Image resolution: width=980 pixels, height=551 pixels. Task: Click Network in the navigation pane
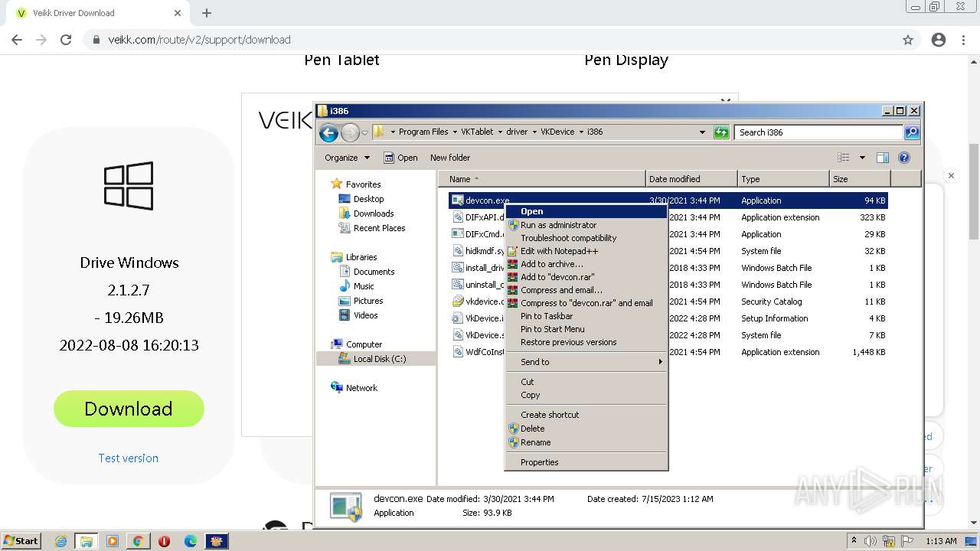[x=361, y=388]
